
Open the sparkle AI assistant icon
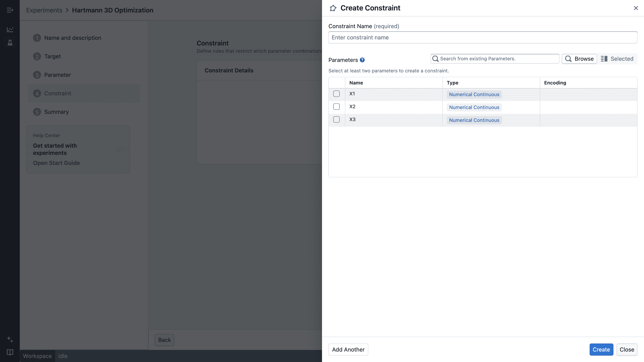(x=10, y=339)
